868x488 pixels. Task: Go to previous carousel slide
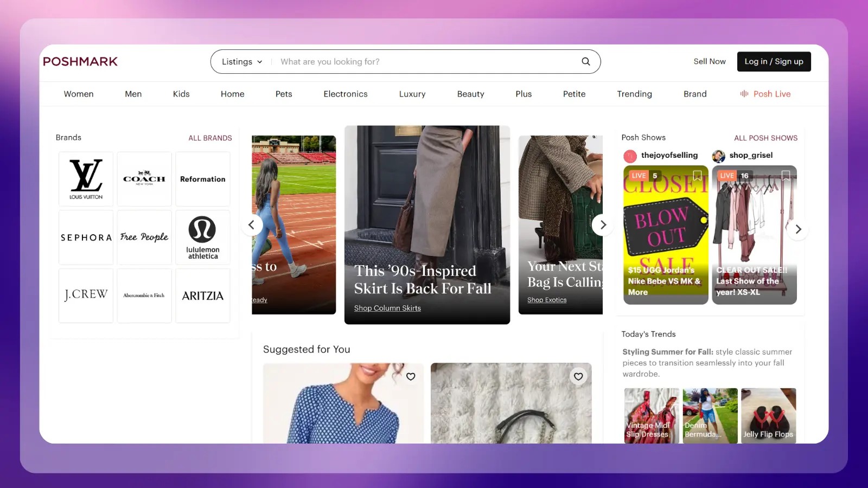pos(252,224)
